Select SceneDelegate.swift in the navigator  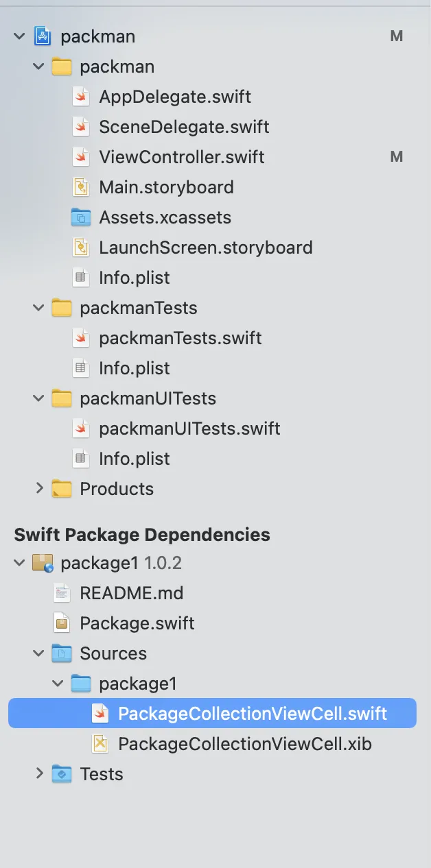tap(184, 127)
